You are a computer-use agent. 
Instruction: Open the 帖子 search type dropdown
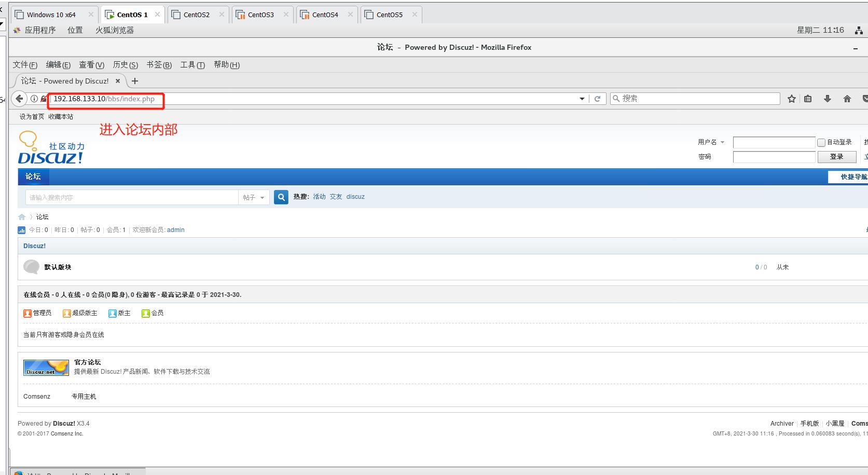point(254,197)
